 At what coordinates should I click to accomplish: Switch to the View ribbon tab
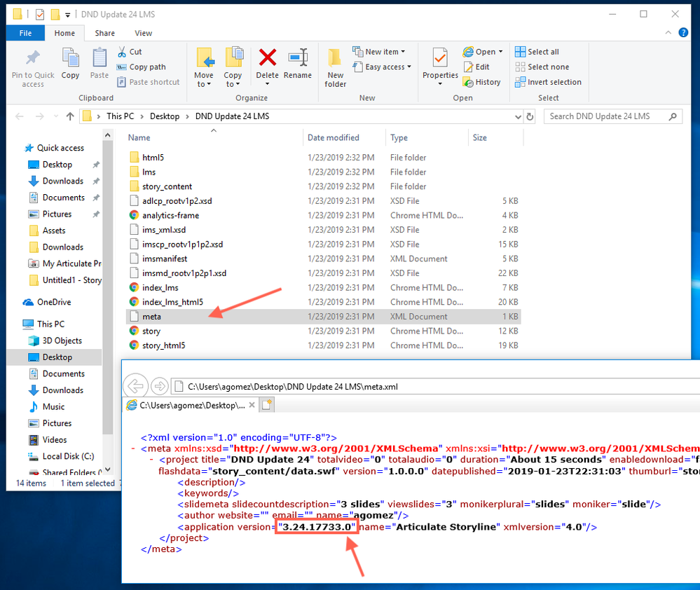143,33
